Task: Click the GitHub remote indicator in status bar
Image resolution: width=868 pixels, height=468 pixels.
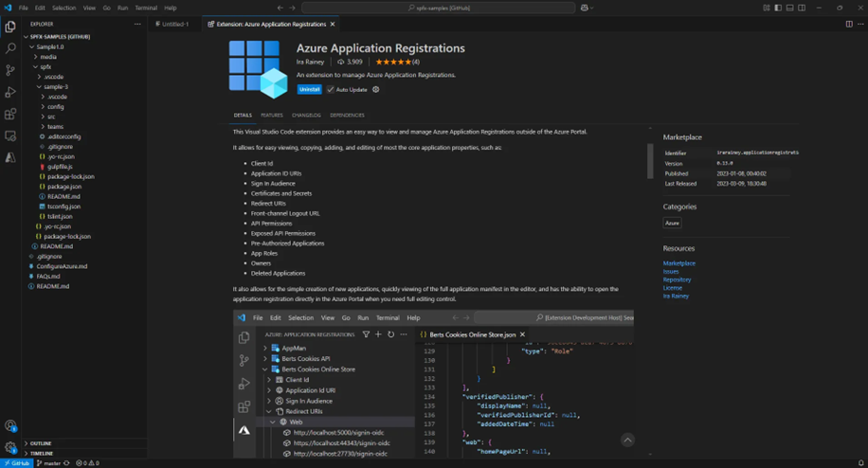Action: pos(17,463)
